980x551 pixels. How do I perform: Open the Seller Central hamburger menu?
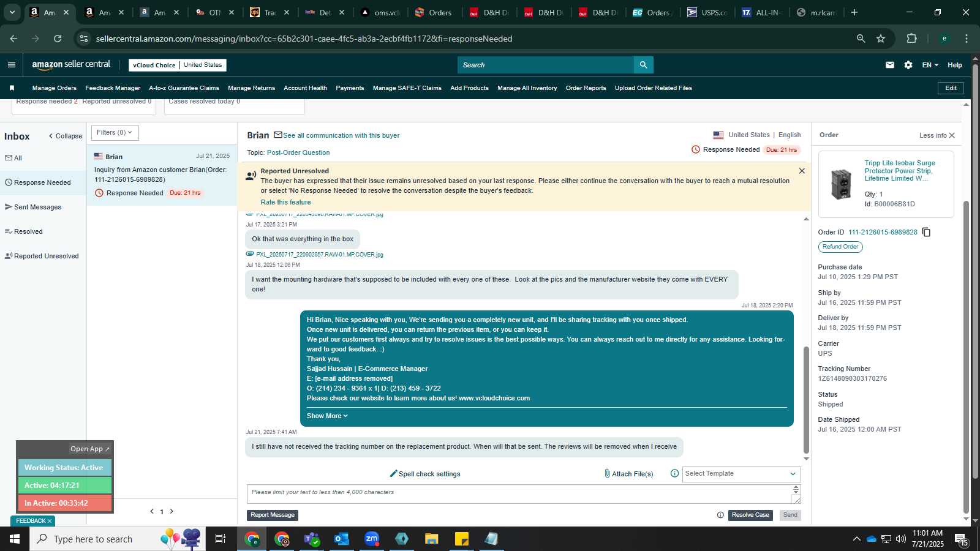pyautogui.click(x=12, y=65)
